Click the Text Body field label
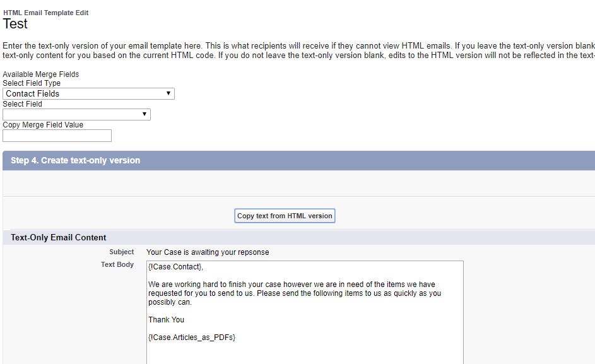The height and width of the screenshot is (364, 595). (x=117, y=264)
